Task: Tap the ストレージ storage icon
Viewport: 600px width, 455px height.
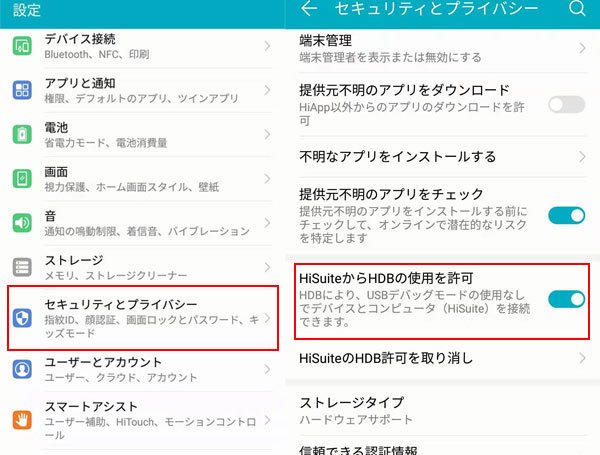Action: (x=22, y=267)
